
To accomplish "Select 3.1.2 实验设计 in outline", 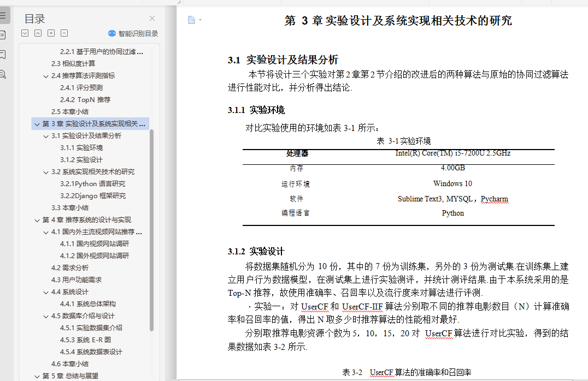I will click(81, 159).
